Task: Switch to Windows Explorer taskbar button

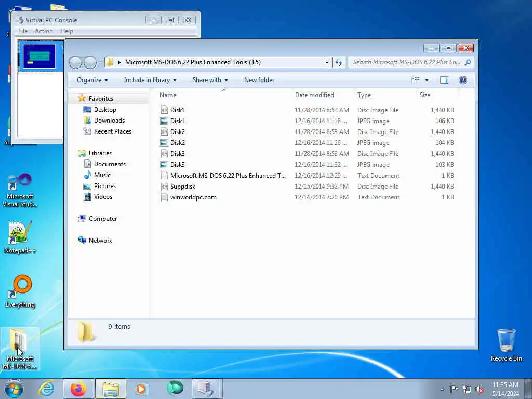Action: pos(111,389)
